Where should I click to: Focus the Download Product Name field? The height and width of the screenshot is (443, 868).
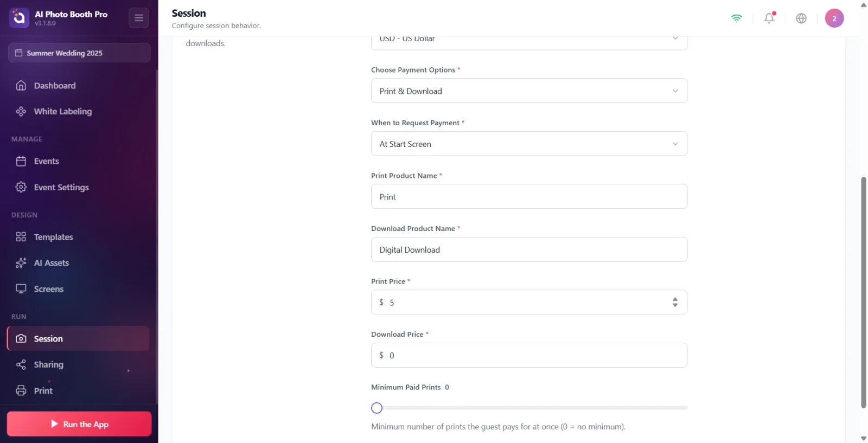click(x=529, y=249)
